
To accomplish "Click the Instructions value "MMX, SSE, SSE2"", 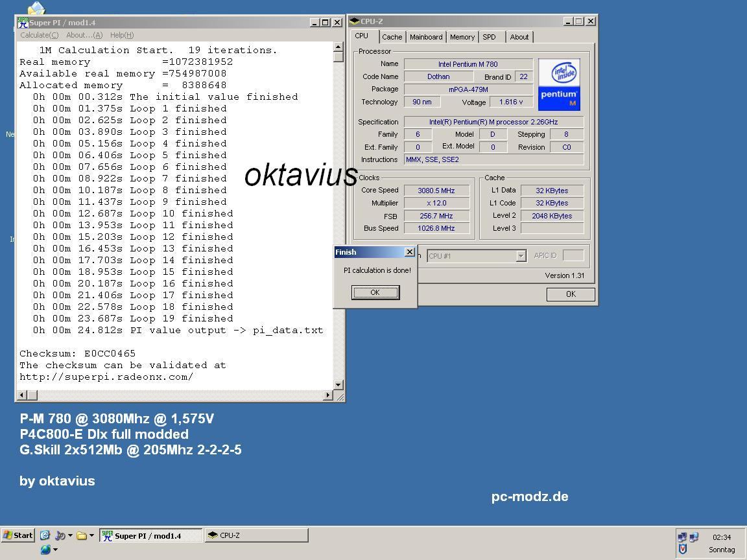I will pos(493,159).
